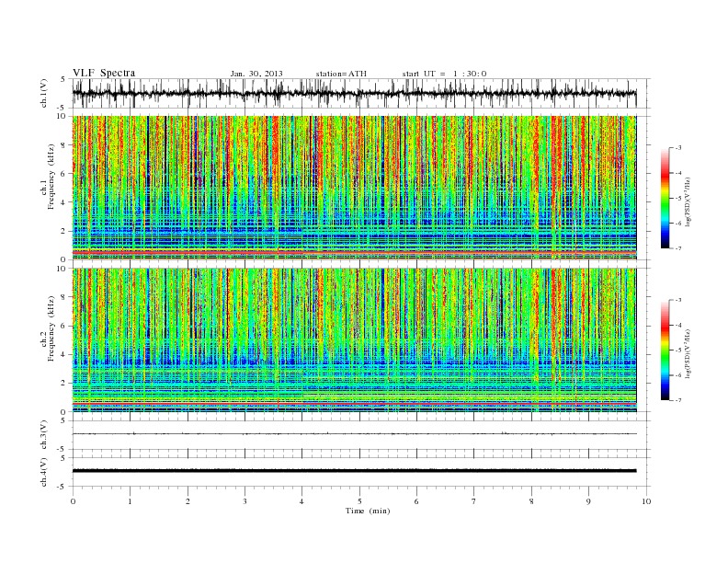The width and height of the screenshot is (728, 563).
Task: Click time axis tick label "2"
Action: 188,501
